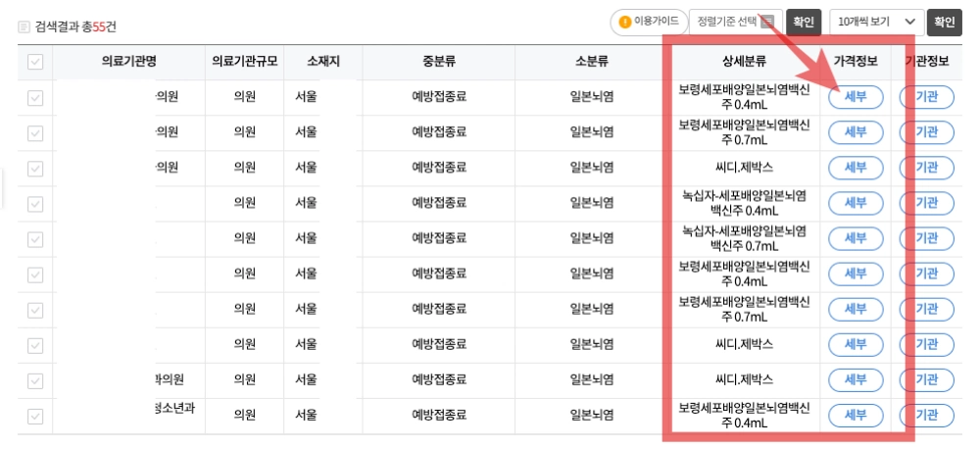Check the 과의원 씨디.제박스 row checkbox
The width and height of the screenshot is (980, 449).
point(35,380)
